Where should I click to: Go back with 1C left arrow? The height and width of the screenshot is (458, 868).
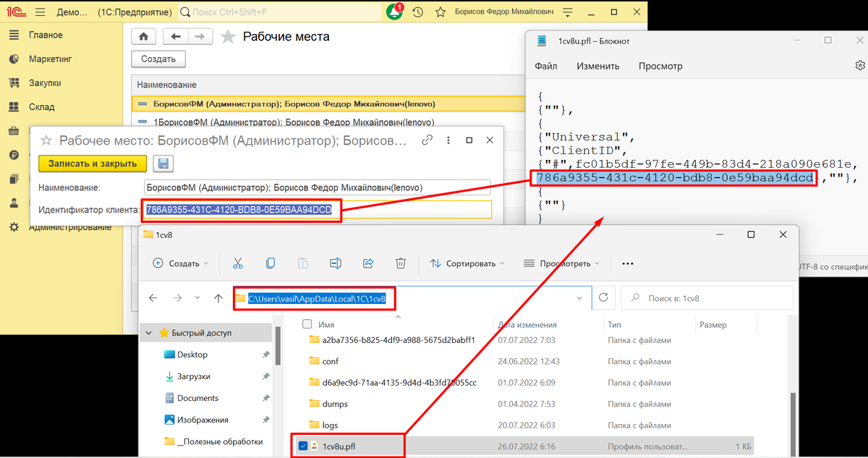click(x=176, y=36)
